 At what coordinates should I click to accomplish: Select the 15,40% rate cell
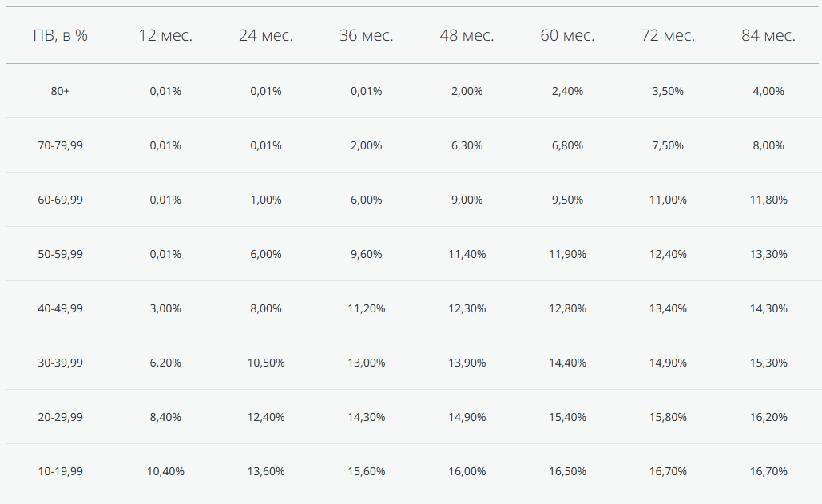pos(567,417)
